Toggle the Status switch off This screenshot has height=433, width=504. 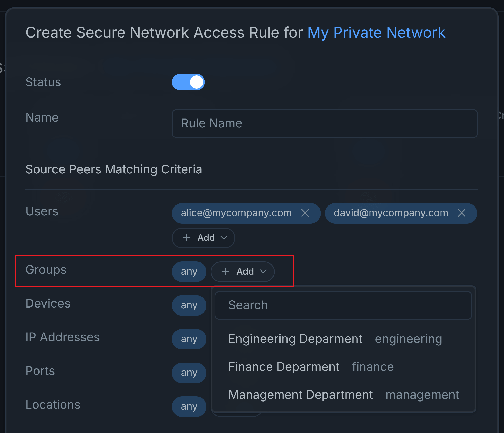tap(188, 82)
